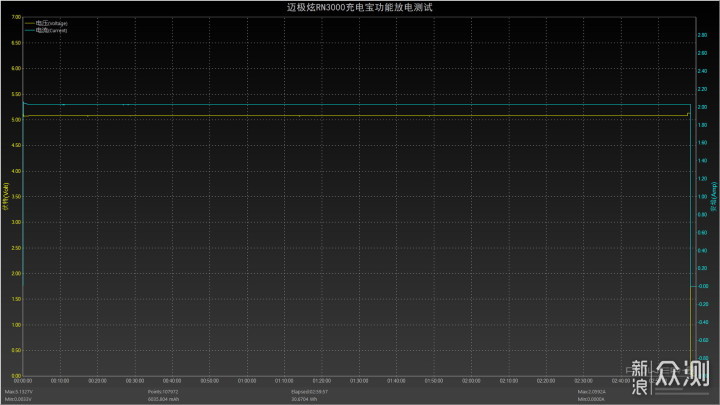
Task: Select the 0.50 tick on the voltage axis
Action: 16,350
